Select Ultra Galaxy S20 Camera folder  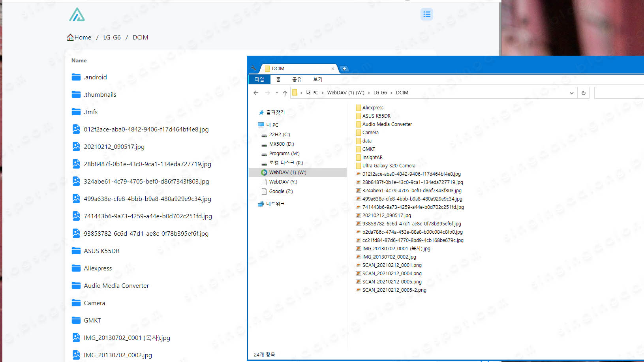389,166
